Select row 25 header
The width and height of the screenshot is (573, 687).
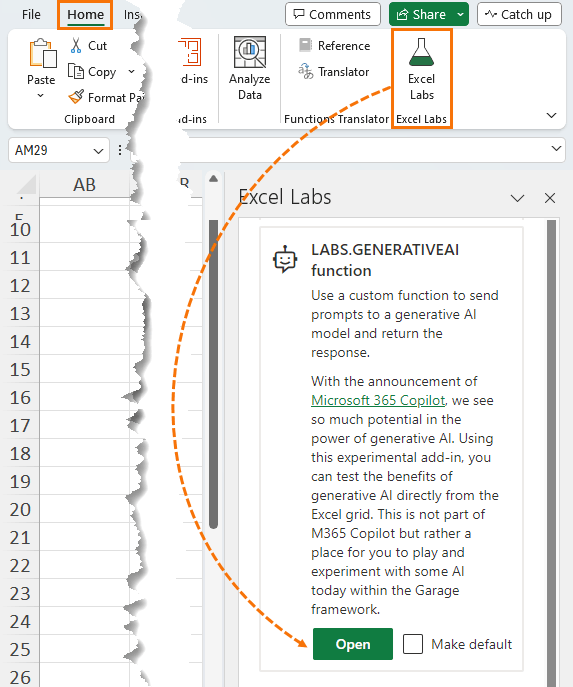20,649
